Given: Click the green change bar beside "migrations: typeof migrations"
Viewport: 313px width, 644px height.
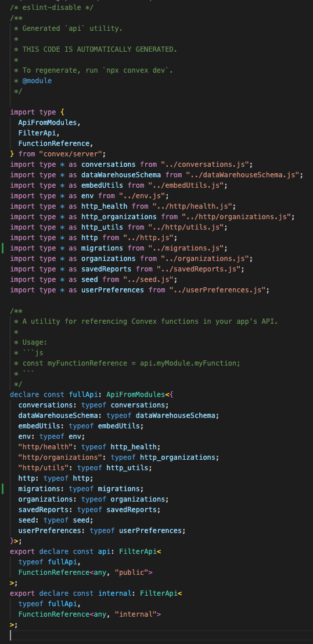Looking at the screenshot, I should click(x=3, y=489).
